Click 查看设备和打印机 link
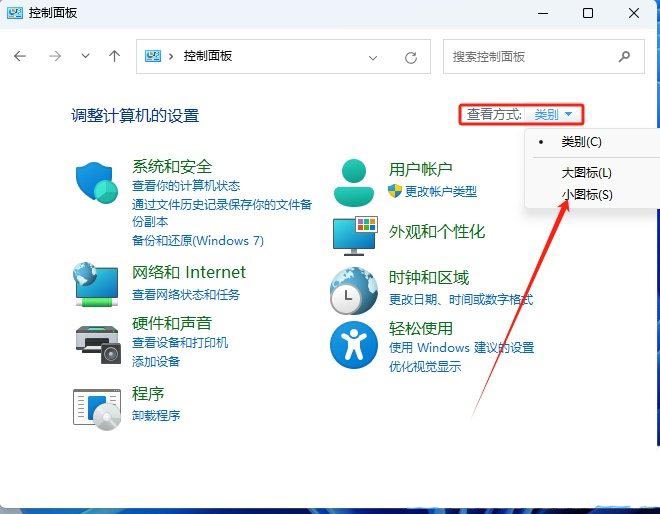The width and height of the screenshot is (660, 514). (x=180, y=343)
